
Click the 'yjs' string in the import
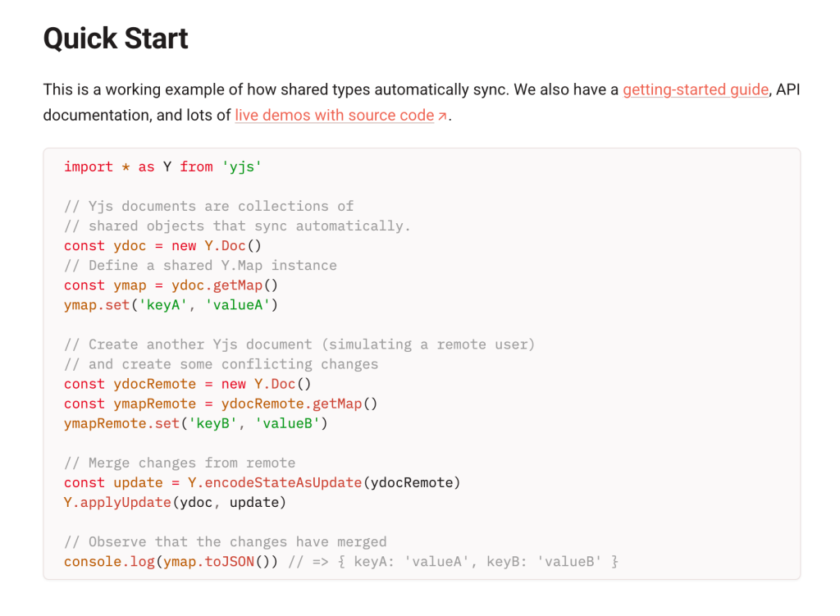click(241, 167)
